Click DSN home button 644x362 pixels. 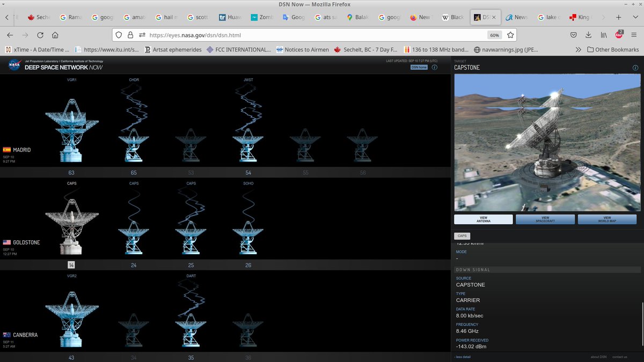(419, 67)
